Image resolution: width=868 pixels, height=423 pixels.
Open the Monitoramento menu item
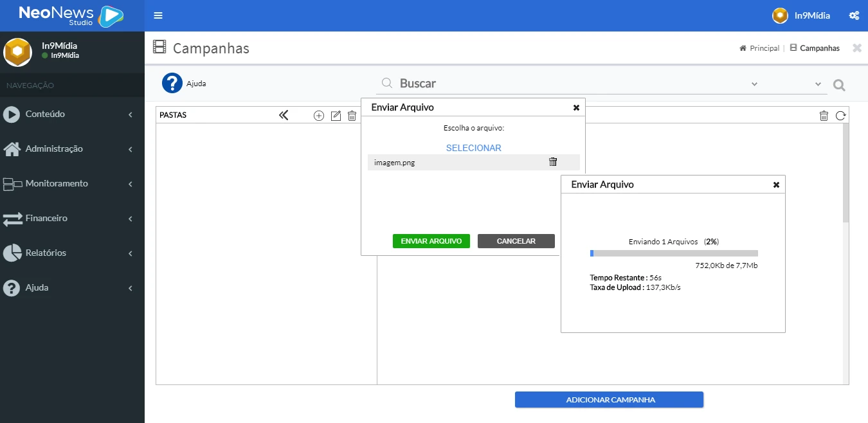[x=72, y=184]
